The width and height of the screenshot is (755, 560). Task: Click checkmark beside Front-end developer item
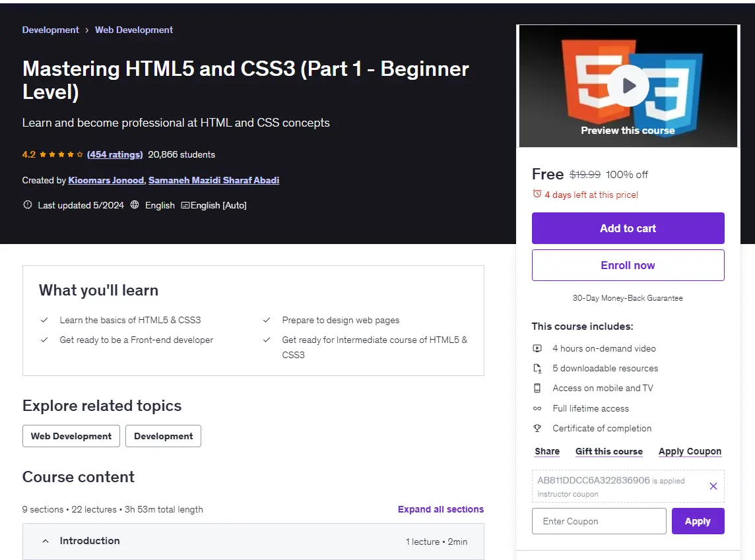pyautogui.click(x=44, y=340)
